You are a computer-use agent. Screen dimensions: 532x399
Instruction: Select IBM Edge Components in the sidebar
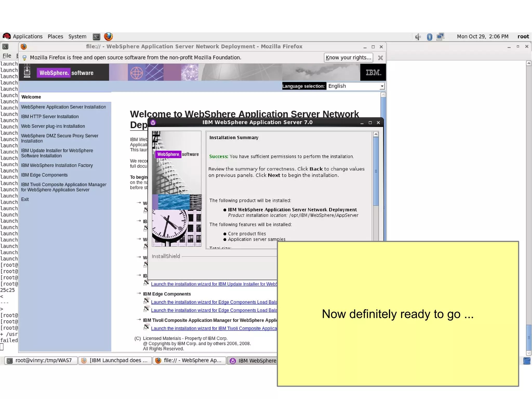pyautogui.click(x=44, y=175)
